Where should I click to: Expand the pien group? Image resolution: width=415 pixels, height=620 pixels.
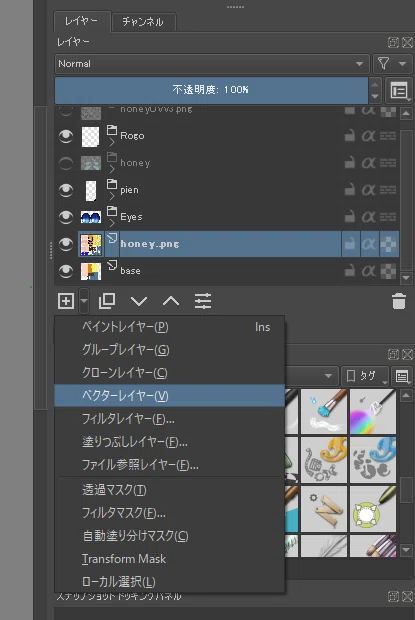[112, 196]
